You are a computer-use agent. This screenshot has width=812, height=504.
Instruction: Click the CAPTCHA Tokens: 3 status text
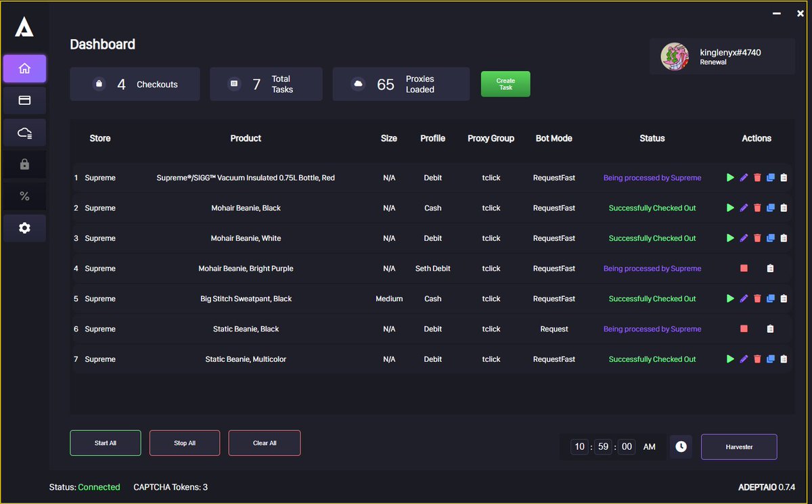pyautogui.click(x=171, y=487)
